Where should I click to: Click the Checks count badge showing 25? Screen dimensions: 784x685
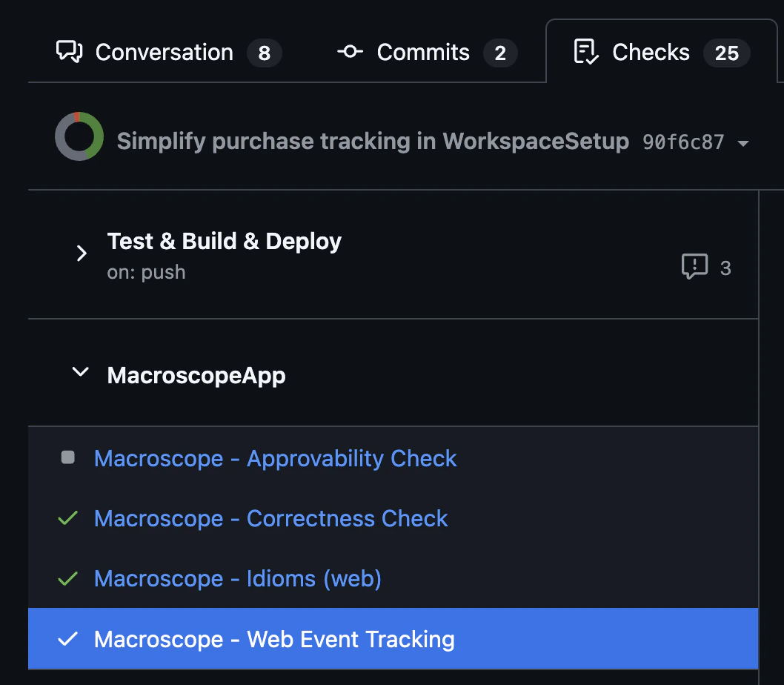(726, 53)
